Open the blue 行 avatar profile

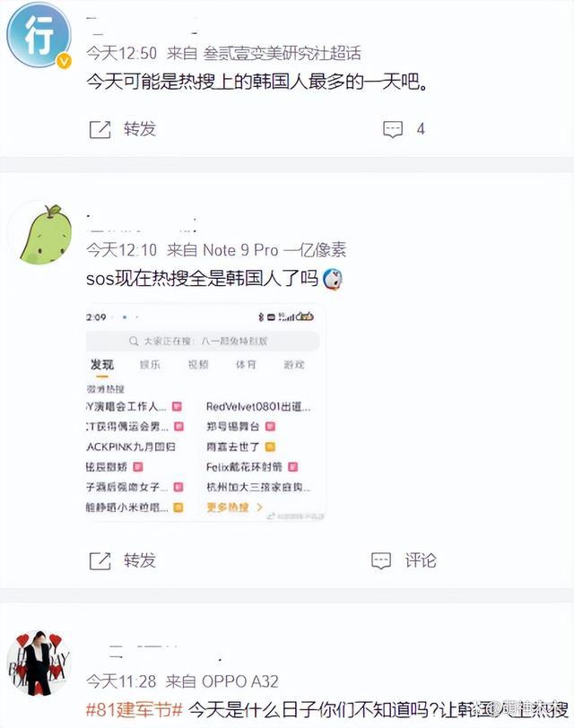39,35
